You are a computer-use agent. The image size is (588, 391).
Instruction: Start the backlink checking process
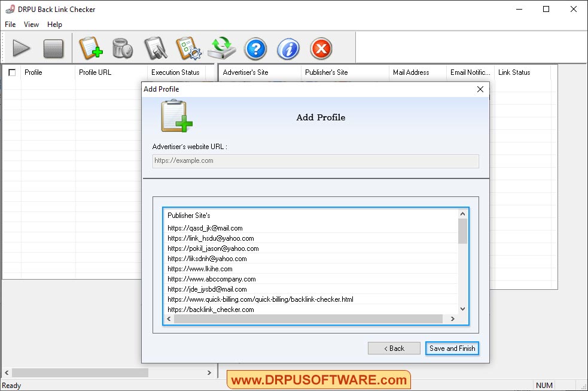22,49
